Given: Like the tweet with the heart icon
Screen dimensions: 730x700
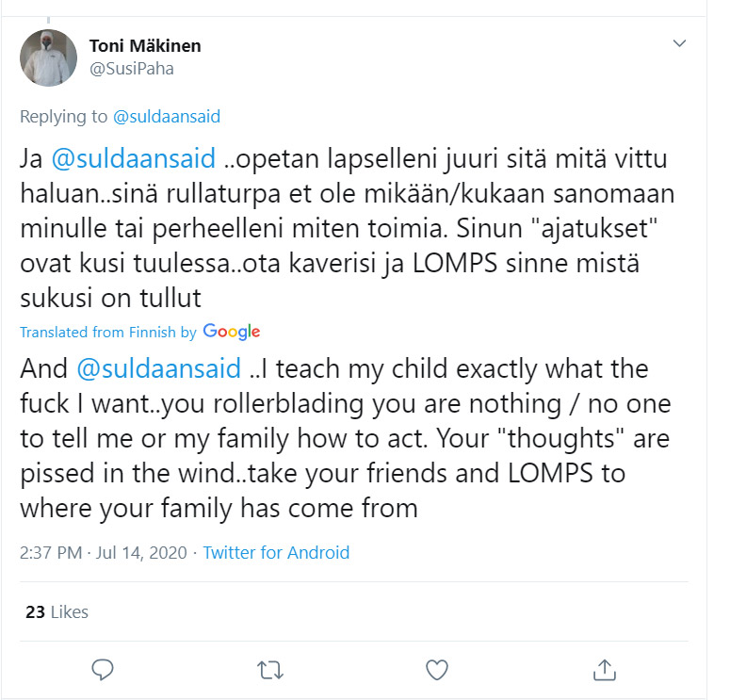Looking at the screenshot, I should pos(437,670).
